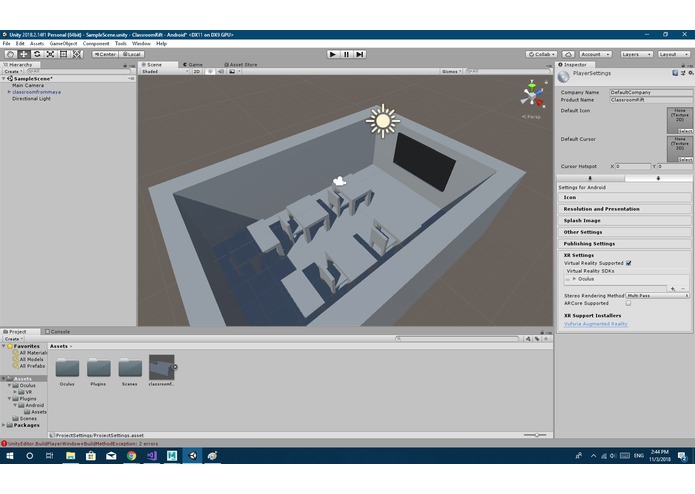Viewport: 695px width, 494px height.
Task: Select the camera gizmo in scene
Action: [x=340, y=181]
